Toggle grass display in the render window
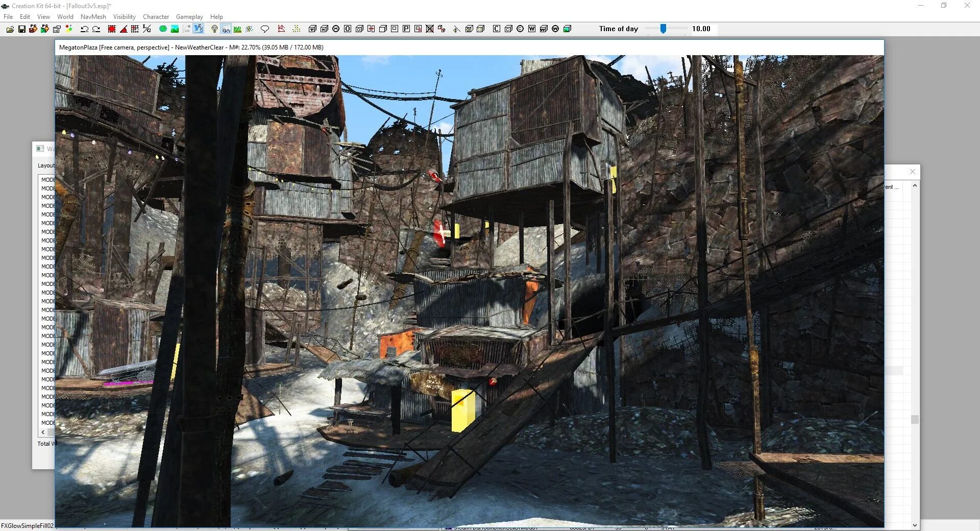 (238, 29)
